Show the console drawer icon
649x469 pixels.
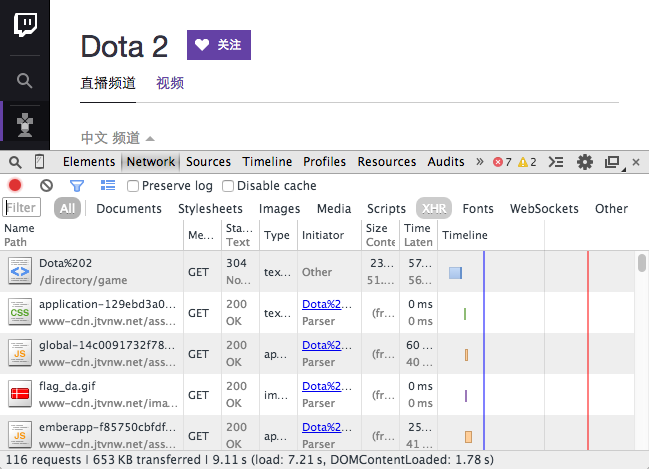click(x=555, y=162)
